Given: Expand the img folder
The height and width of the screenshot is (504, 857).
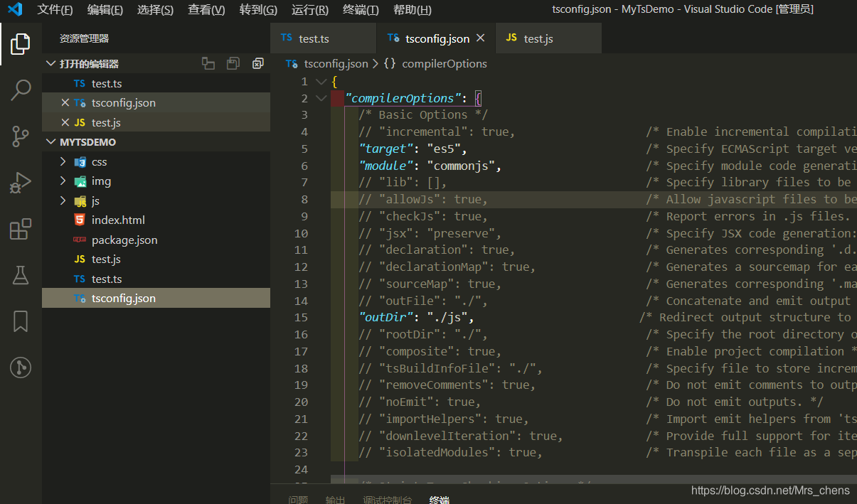Looking at the screenshot, I should [x=63, y=181].
